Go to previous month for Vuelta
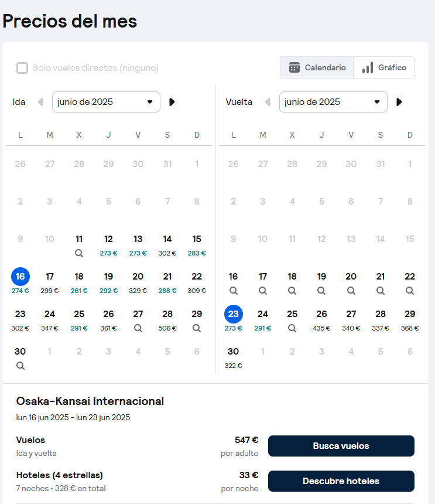This screenshot has height=504, width=435. tap(268, 102)
